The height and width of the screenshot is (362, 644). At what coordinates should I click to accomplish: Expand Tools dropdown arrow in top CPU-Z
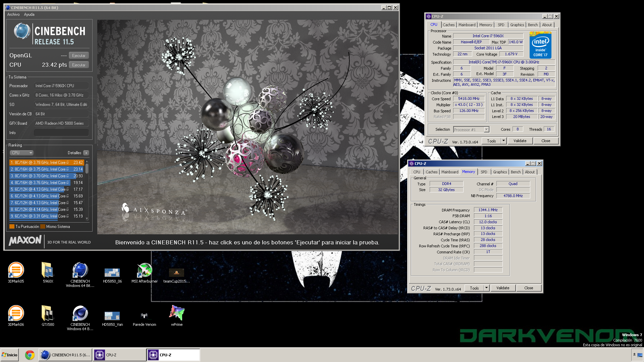[x=503, y=141]
